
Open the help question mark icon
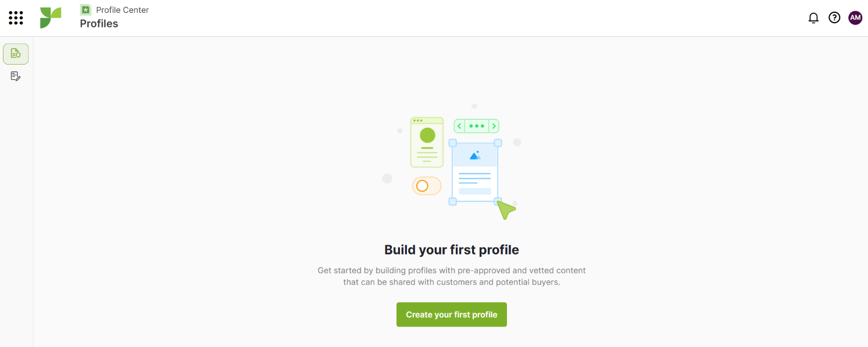pos(834,18)
